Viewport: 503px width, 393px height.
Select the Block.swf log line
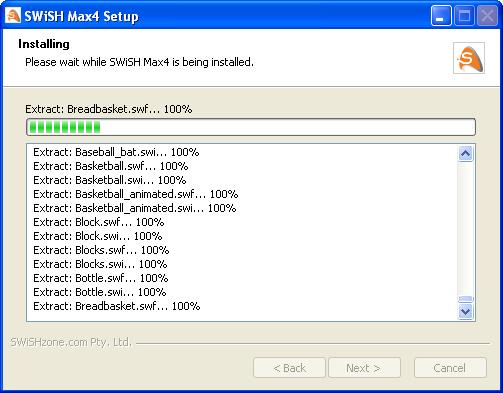99,222
